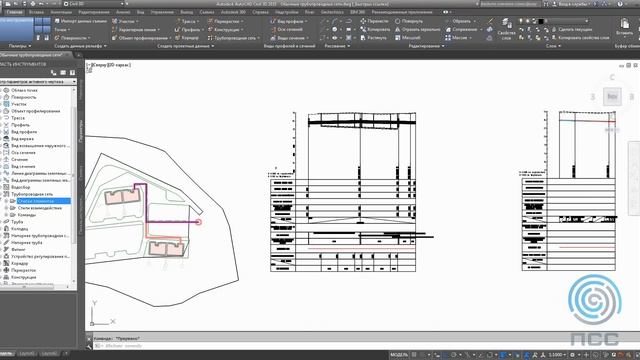The width and height of the screenshot is (640, 360).
Task: Expand the Рисование panel
Action: [x=337, y=46]
